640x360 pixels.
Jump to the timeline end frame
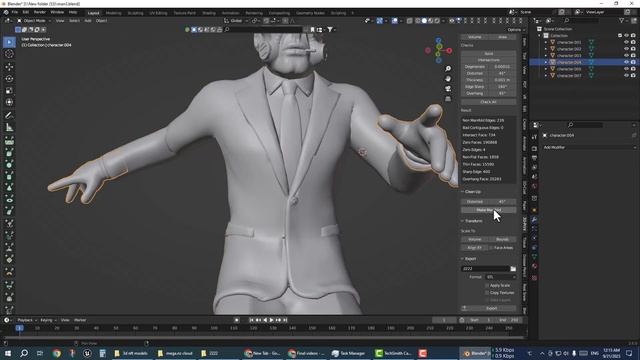285,320
